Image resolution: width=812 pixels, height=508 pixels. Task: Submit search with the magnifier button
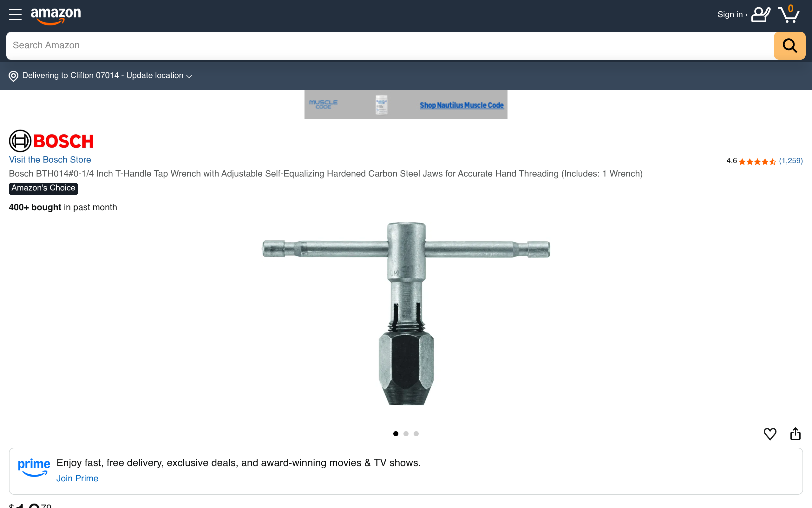coord(789,46)
